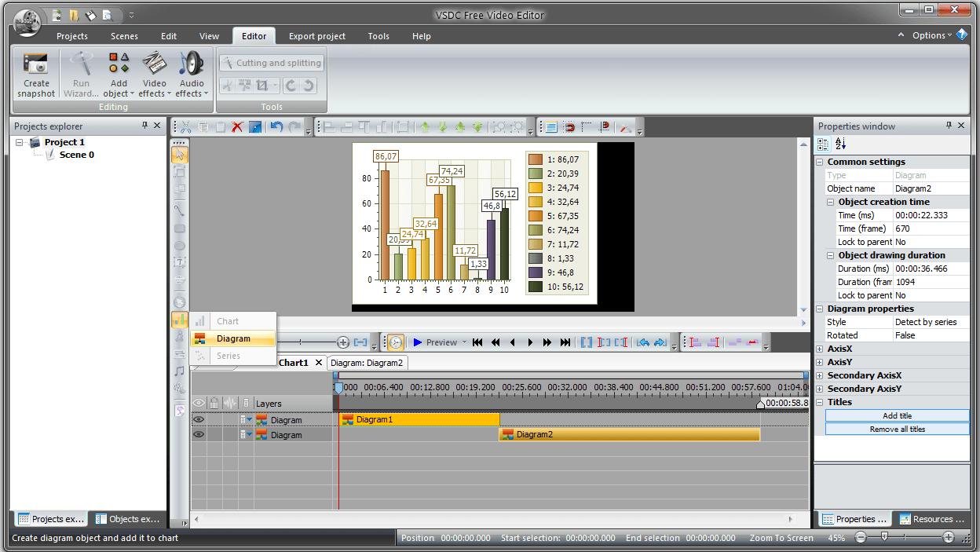Open the Tools ribbon tab
This screenshot has width=980, height=552.
coord(378,36)
